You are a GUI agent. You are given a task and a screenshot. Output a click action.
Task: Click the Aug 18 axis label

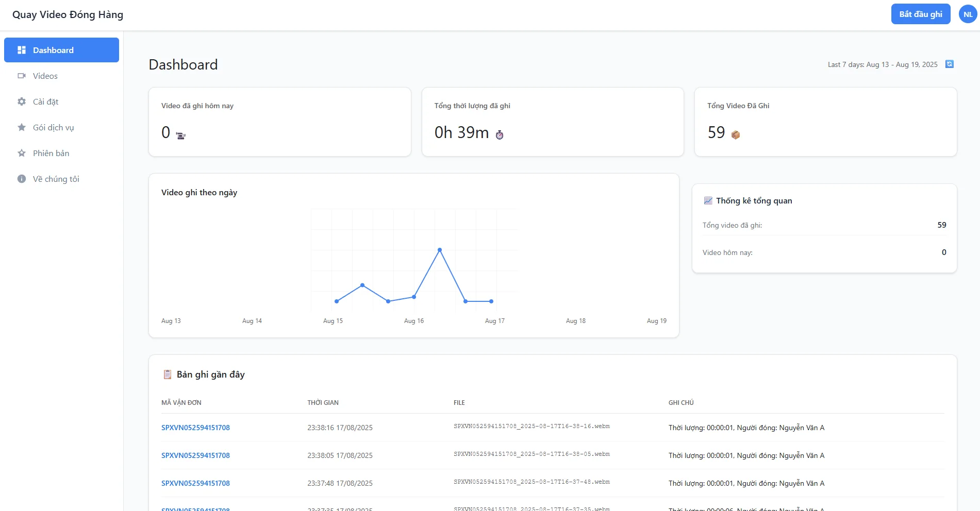(x=576, y=321)
